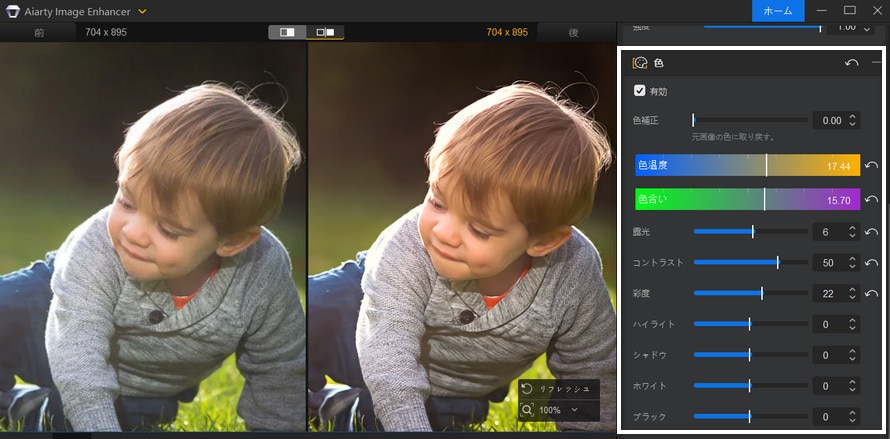This screenshot has width=890, height=439.
Task: Adjust the ブラック stepper arrows
Action: pos(853,417)
